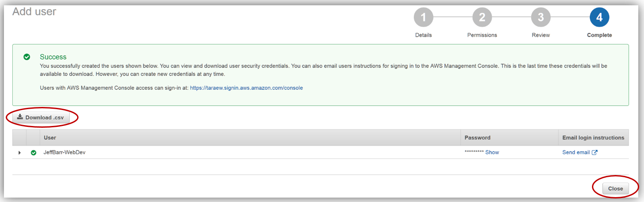The image size is (644, 202).
Task: Click the external-link icon next to Send email
Action: coord(595,152)
